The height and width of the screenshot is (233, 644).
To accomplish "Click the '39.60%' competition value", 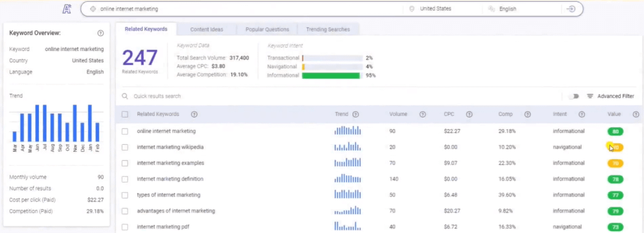I will click(x=507, y=195).
